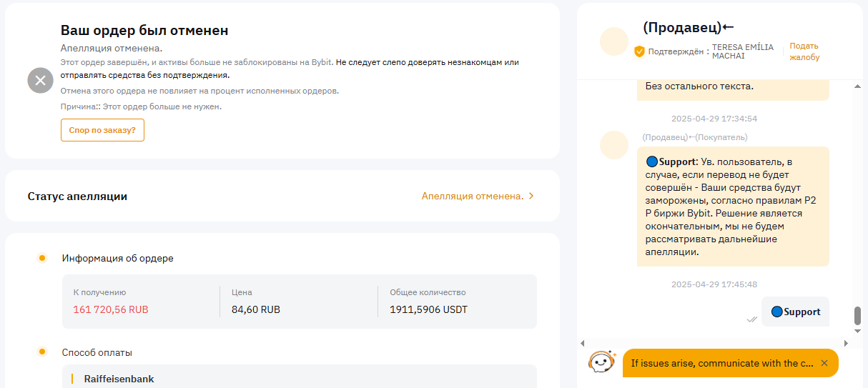Click the 'If issues arise' orange banner
This screenshot has height=388, width=868.
(x=721, y=363)
